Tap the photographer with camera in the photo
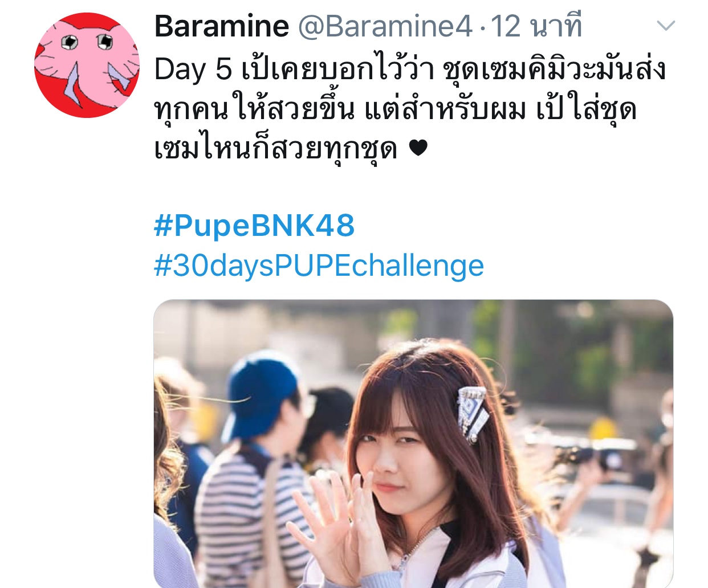Image resolution: width=708 pixels, height=588 pixels. click(x=593, y=456)
